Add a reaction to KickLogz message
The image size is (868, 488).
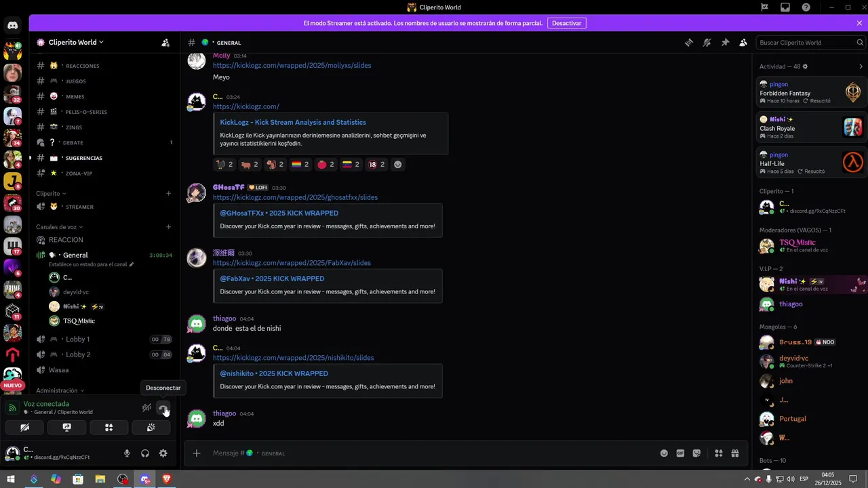coord(397,165)
